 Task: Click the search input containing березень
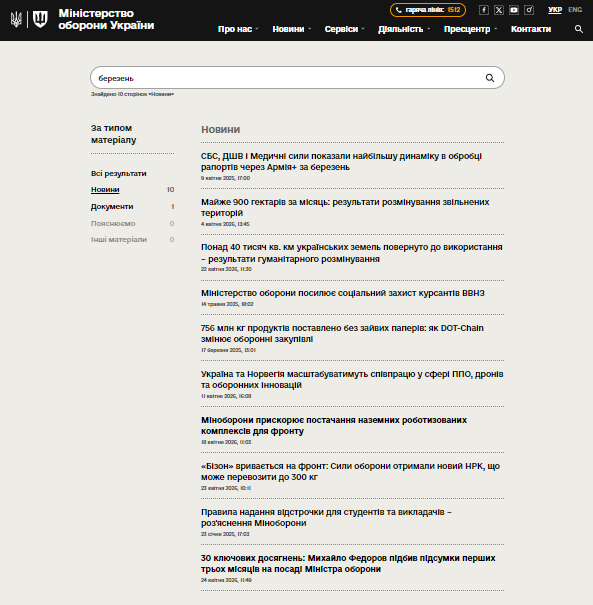click(297, 78)
